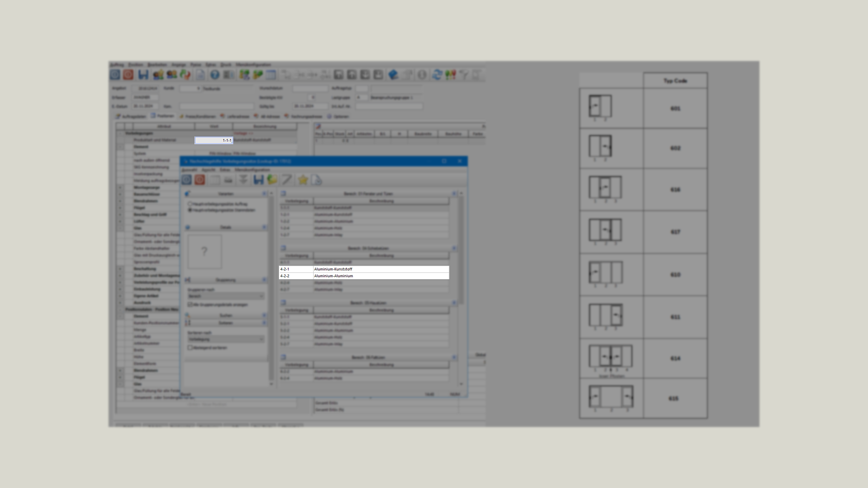
Task: Open the Gruppieren nach combo box
Action: coord(226,296)
